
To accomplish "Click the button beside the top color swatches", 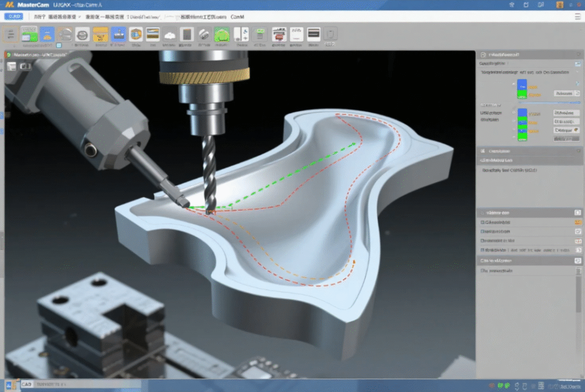I will pos(564,93).
